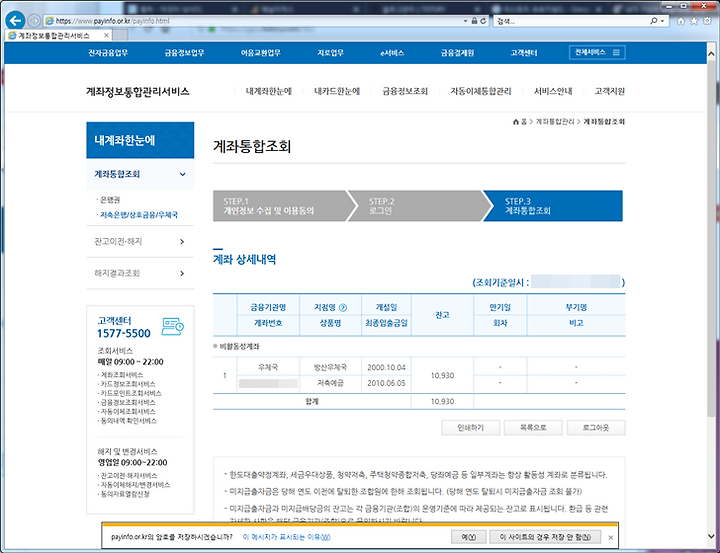Viewport: 720px width, 553px height.
Task: Click 계좌통합관리 in the breadcrumb
Action: [555, 122]
